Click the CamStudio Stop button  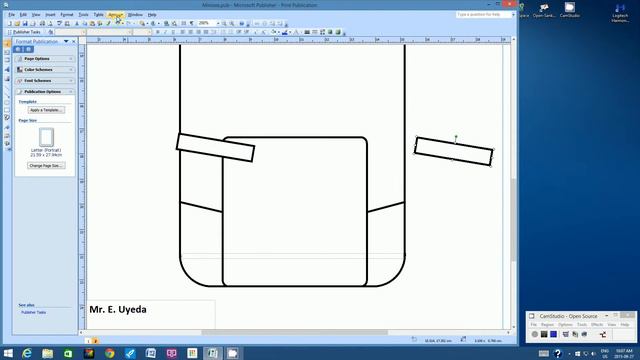point(553,334)
